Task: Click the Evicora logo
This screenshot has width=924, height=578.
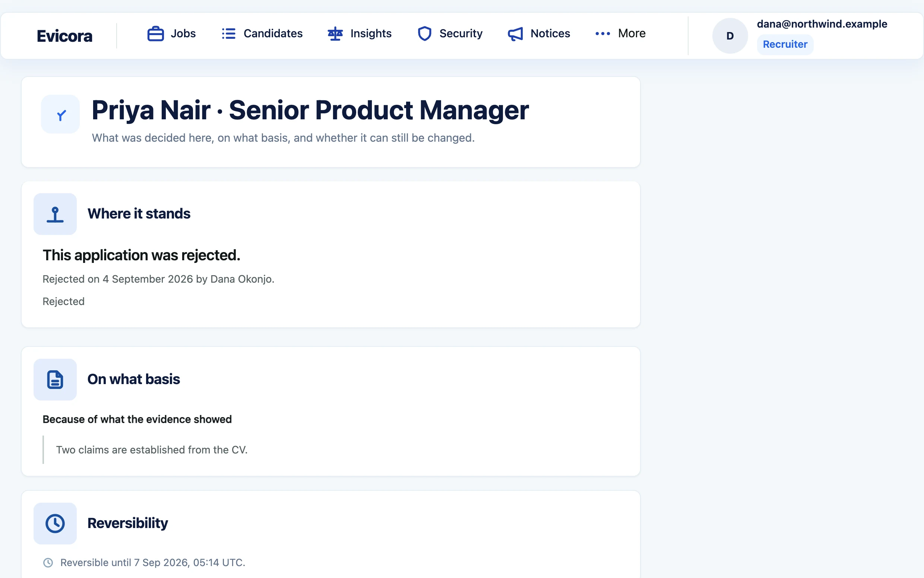Action: pos(64,36)
